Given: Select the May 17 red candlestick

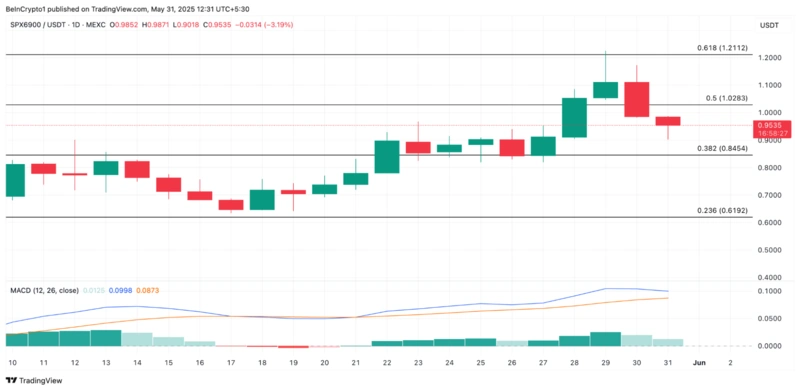Looking at the screenshot, I should point(231,205).
